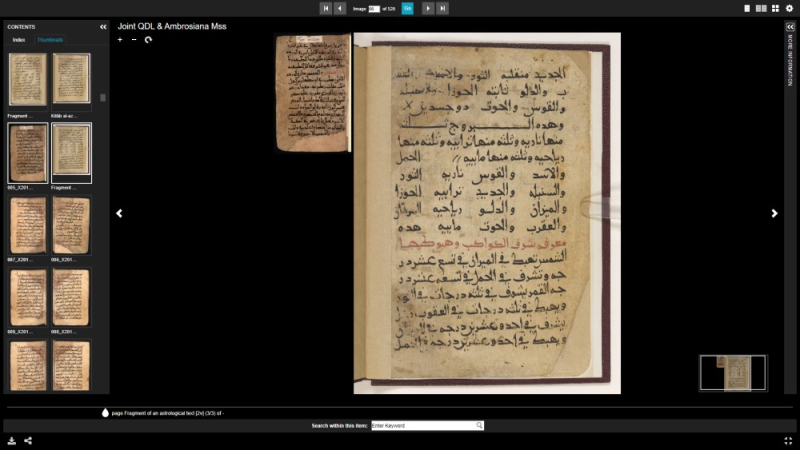Switch to two-page view
This screenshot has height=450, width=800.
pyautogui.click(x=761, y=8)
